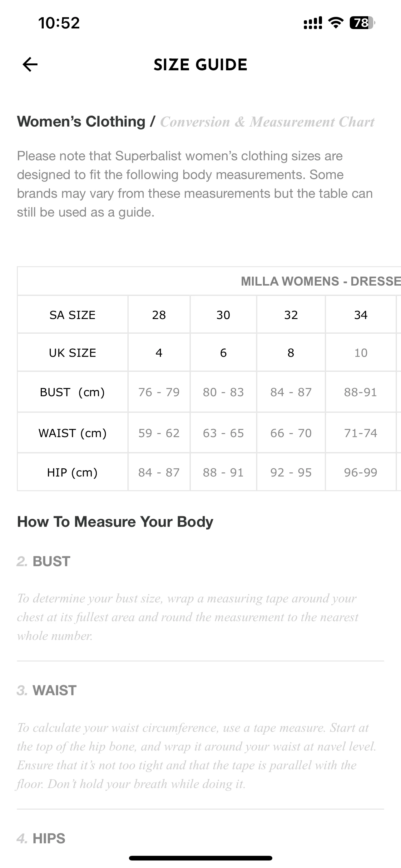Screen dimensions: 401x868
Task: Select SA size 34 cell
Action: [x=361, y=315]
